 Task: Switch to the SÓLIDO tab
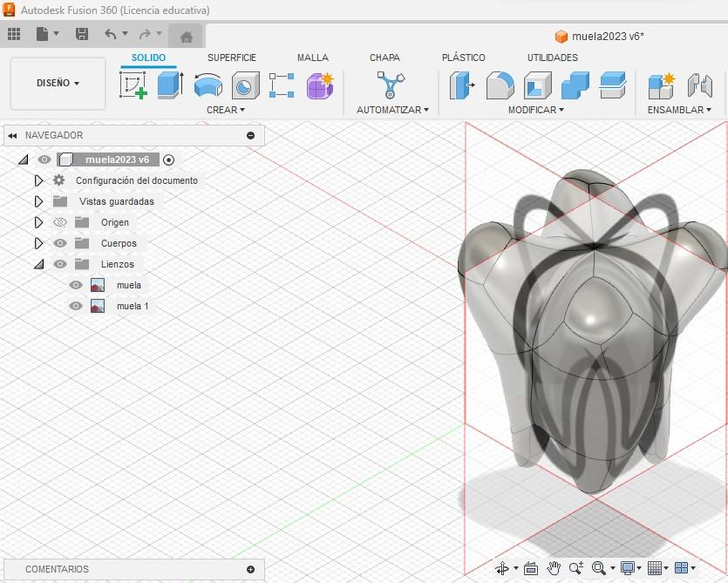[148, 58]
